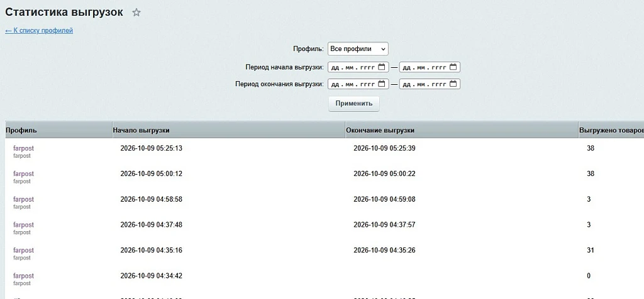The height and width of the screenshot is (299, 644).
Task: Select start time 2026-10-09 04:35:16
Action: point(151,250)
